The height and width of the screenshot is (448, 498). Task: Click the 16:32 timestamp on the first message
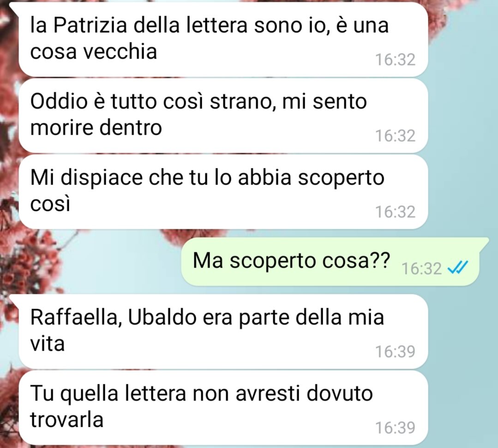click(x=395, y=60)
